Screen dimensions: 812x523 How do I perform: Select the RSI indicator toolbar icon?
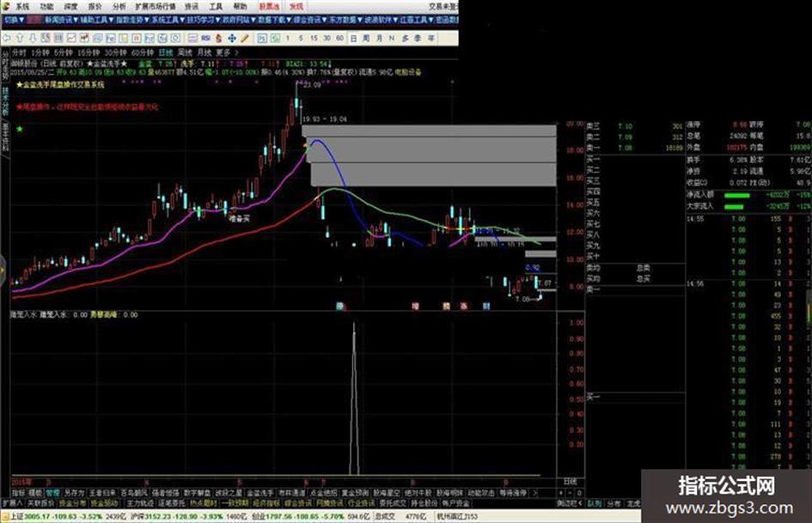pos(205,39)
